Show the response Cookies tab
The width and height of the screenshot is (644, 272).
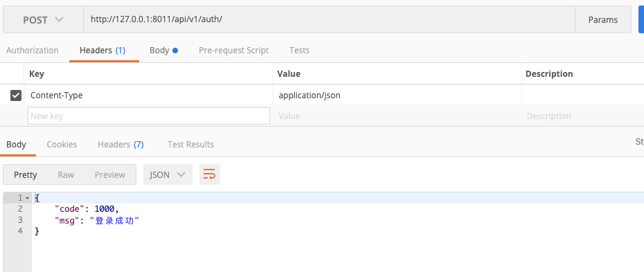[62, 145]
